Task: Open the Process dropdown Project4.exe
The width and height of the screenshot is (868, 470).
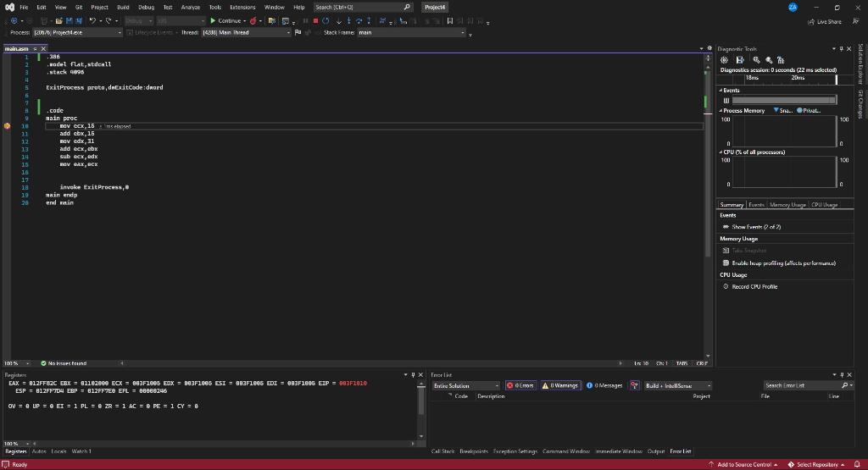Action: click(77, 33)
